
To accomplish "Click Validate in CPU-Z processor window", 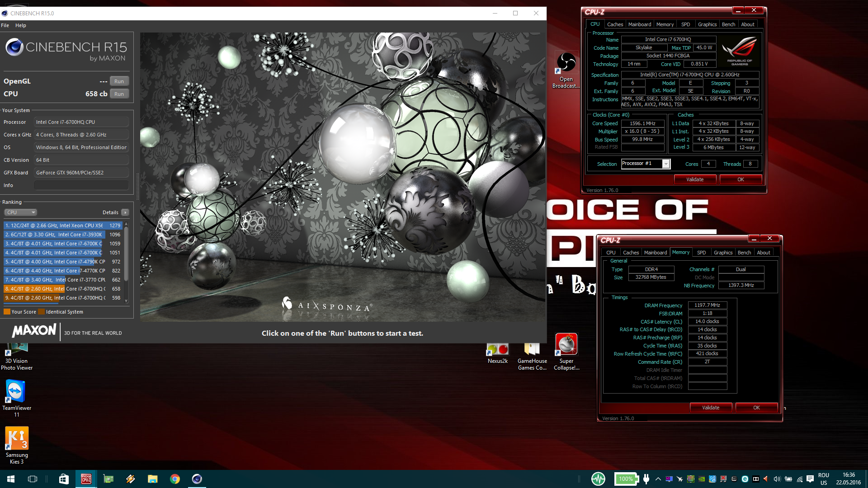I will pos(695,179).
